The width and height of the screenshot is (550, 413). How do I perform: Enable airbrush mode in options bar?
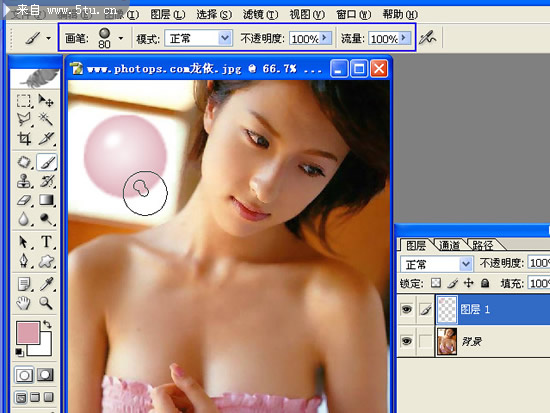point(428,38)
